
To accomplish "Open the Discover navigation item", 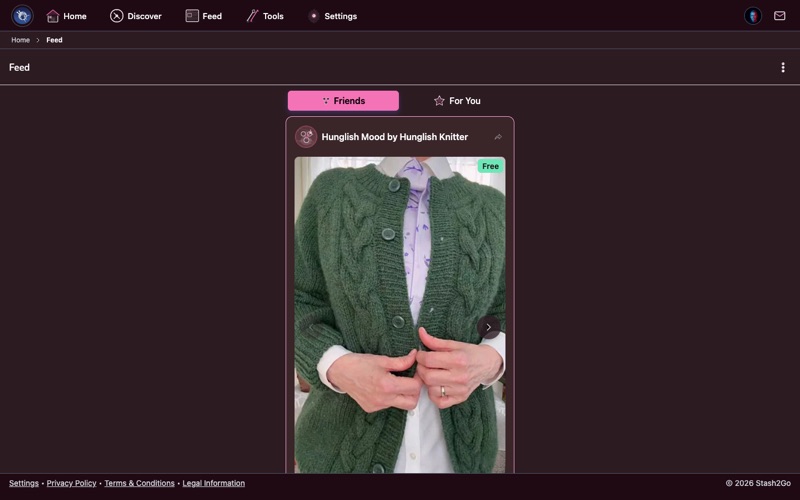I will pyautogui.click(x=136, y=16).
